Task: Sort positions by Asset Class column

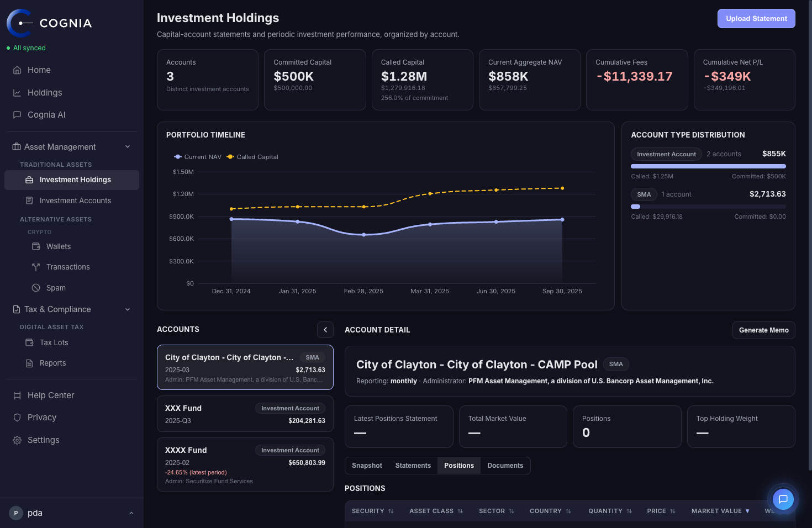Action: (x=436, y=511)
